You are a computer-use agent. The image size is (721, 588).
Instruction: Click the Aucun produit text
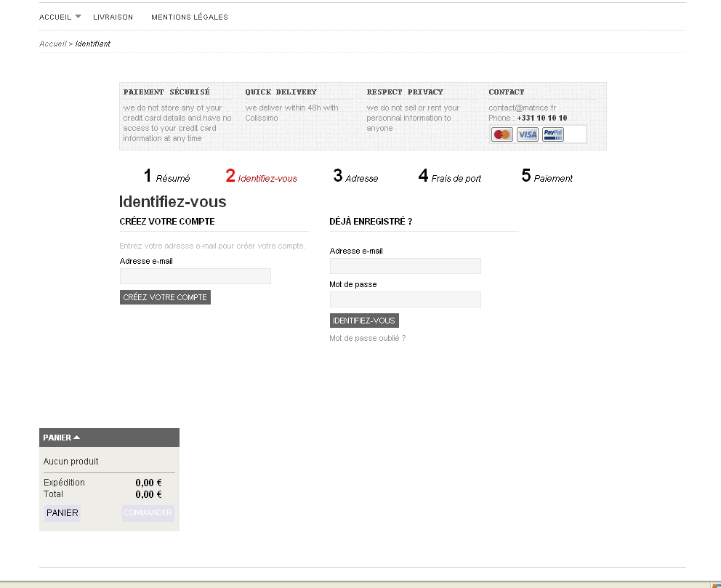pos(71,461)
